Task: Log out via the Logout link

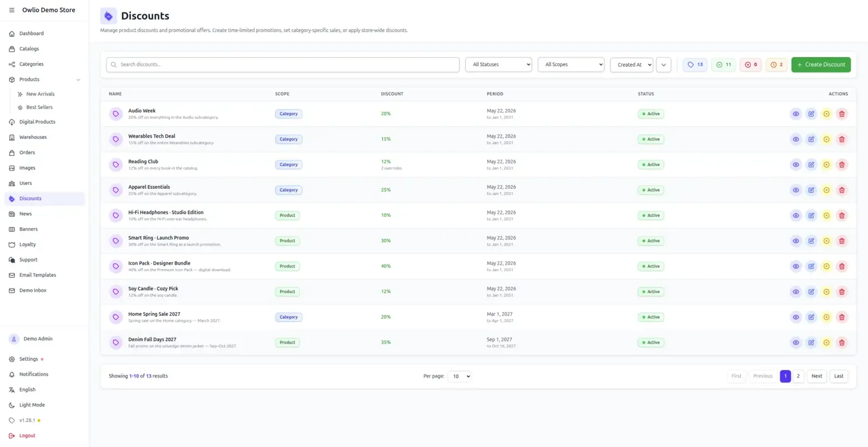Action: click(44, 436)
